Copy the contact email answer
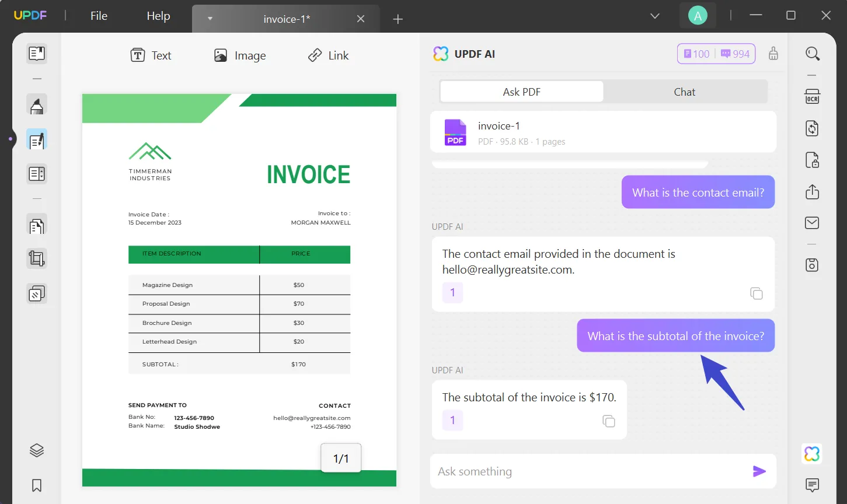The width and height of the screenshot is (847, 504). tap(757, 293)
